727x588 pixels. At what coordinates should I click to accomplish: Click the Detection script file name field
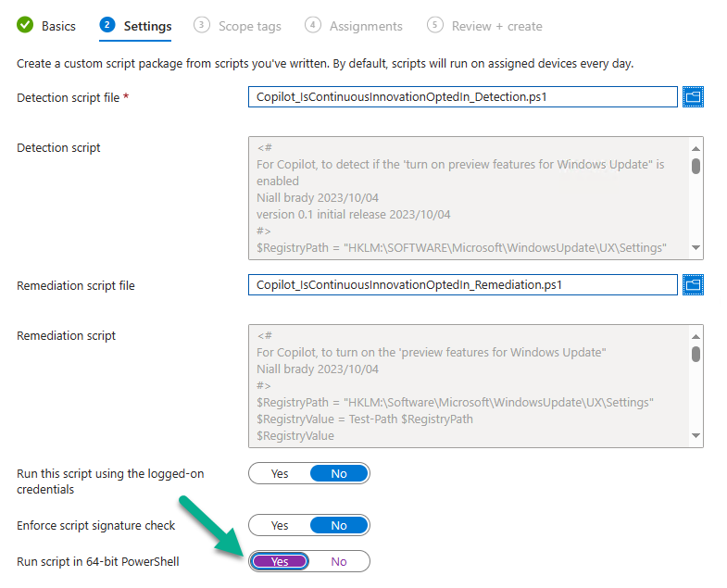coord(463,96)
